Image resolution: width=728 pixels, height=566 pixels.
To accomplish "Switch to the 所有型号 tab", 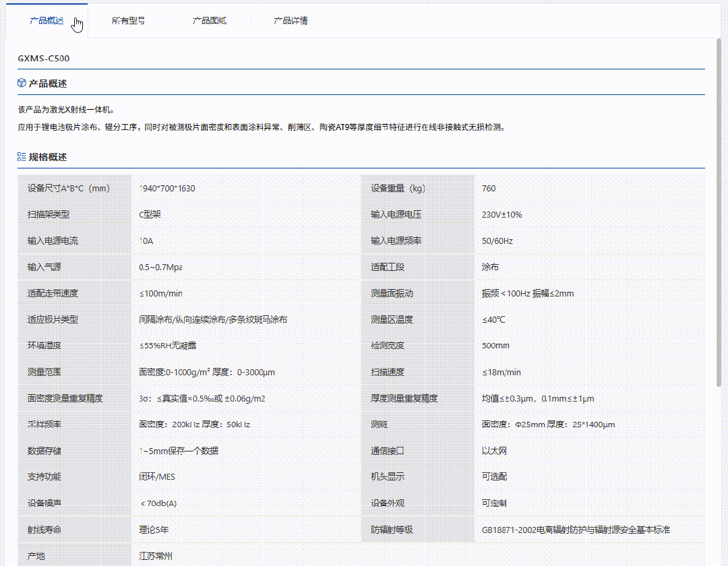I will [x=128, y=20].
